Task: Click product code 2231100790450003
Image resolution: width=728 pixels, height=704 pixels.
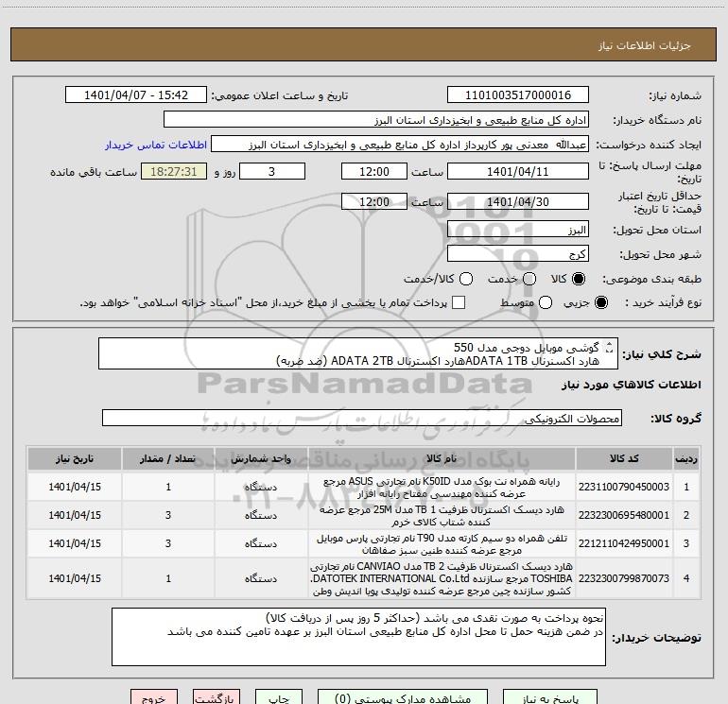Action: [624, 487]
